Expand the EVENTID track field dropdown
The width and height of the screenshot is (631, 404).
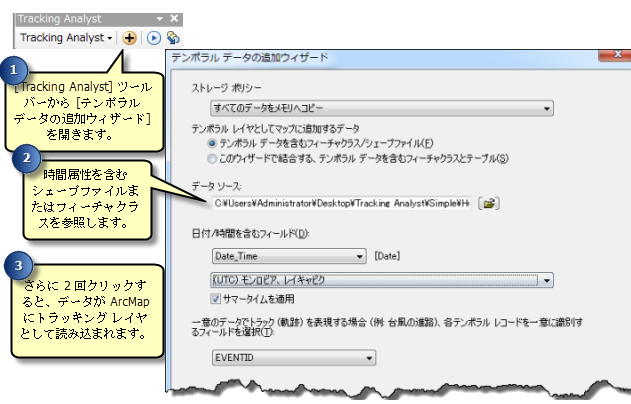point(369,357)
